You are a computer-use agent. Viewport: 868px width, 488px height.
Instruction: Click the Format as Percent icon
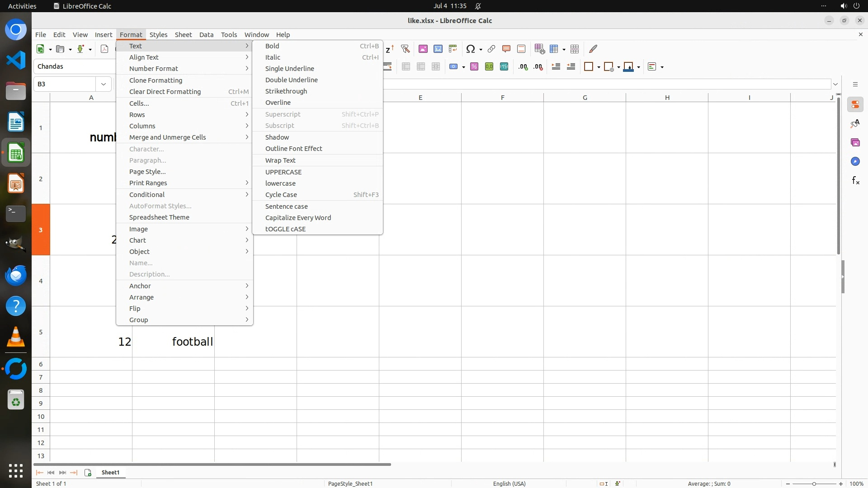[474, 67]
